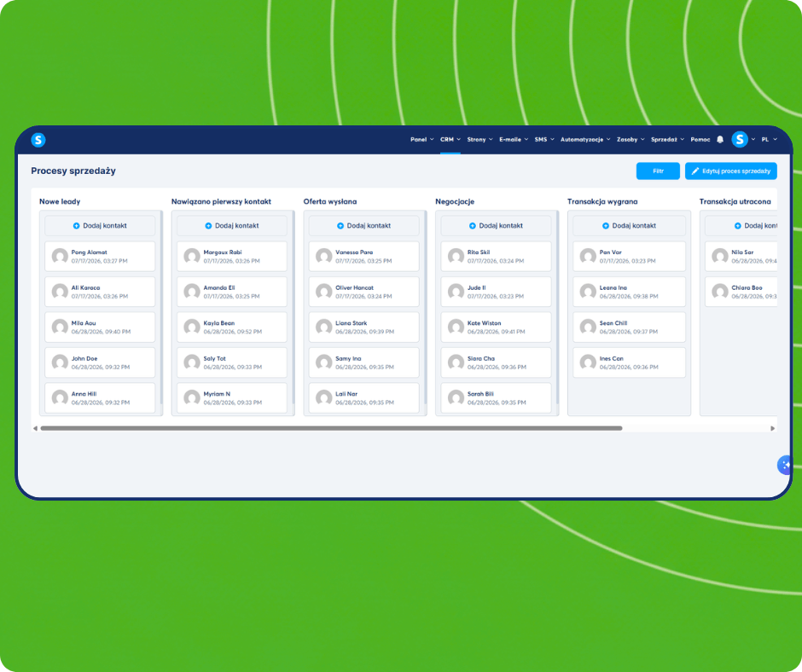
Task: Open the AI assistant sparkle button
Action: 784,465
